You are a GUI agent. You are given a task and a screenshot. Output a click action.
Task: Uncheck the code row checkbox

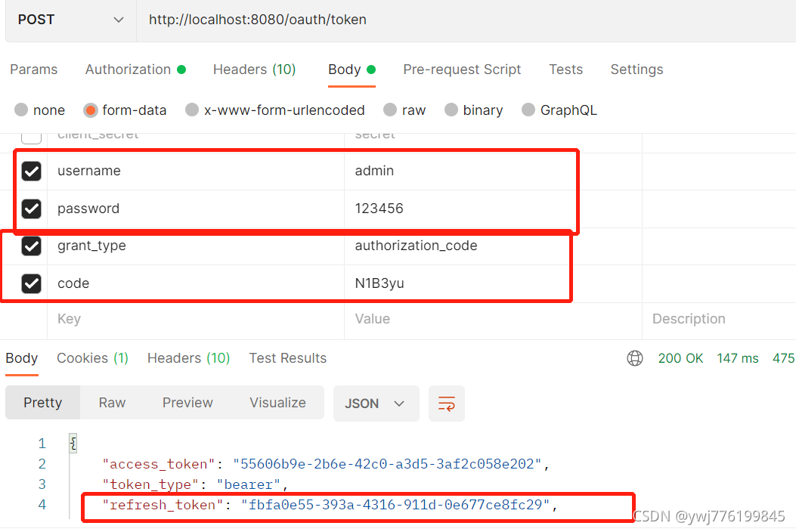tap(32, 283)
